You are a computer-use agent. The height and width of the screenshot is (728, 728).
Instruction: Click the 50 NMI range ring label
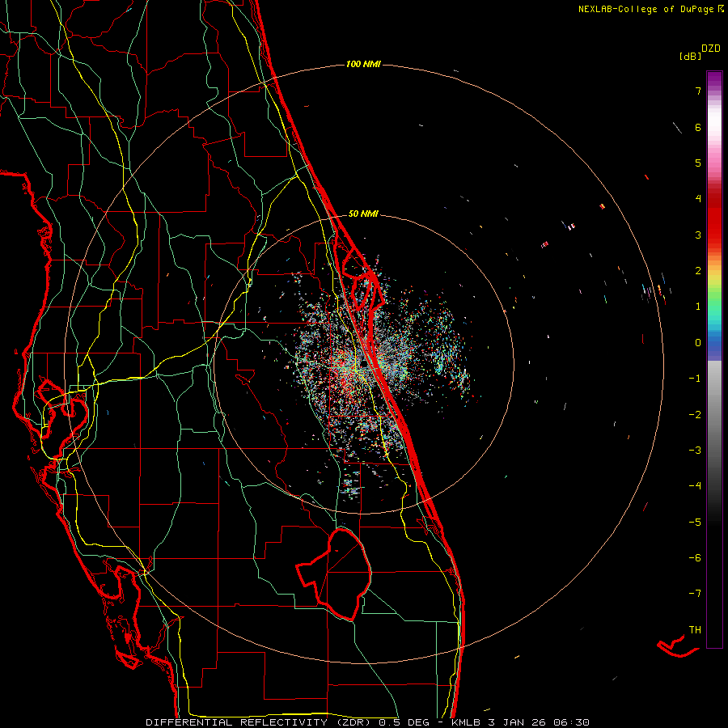pyautogui.click(x=363, y=214)
